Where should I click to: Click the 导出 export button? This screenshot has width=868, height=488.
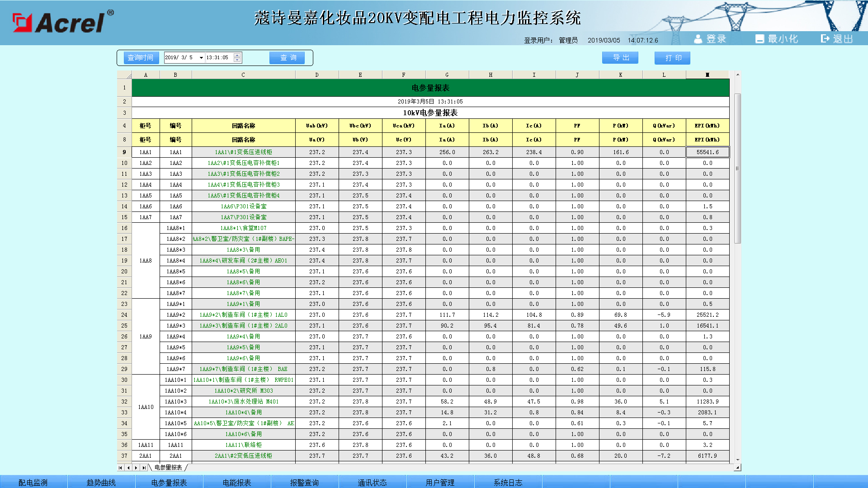pos(620,57)
